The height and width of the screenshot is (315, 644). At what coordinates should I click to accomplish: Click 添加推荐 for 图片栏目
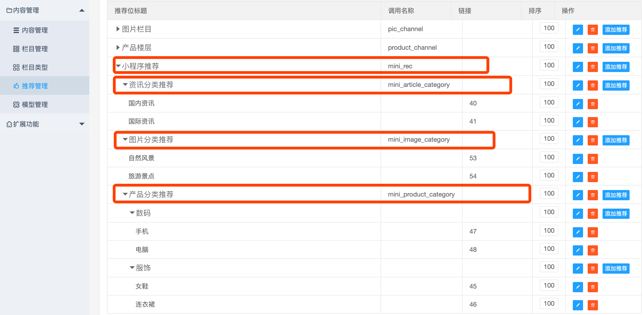tap(616, 30)
